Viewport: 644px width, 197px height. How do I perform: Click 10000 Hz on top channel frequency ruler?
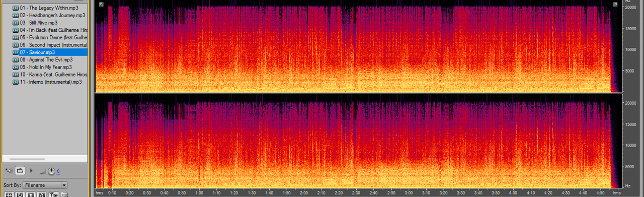click(630, 49)
